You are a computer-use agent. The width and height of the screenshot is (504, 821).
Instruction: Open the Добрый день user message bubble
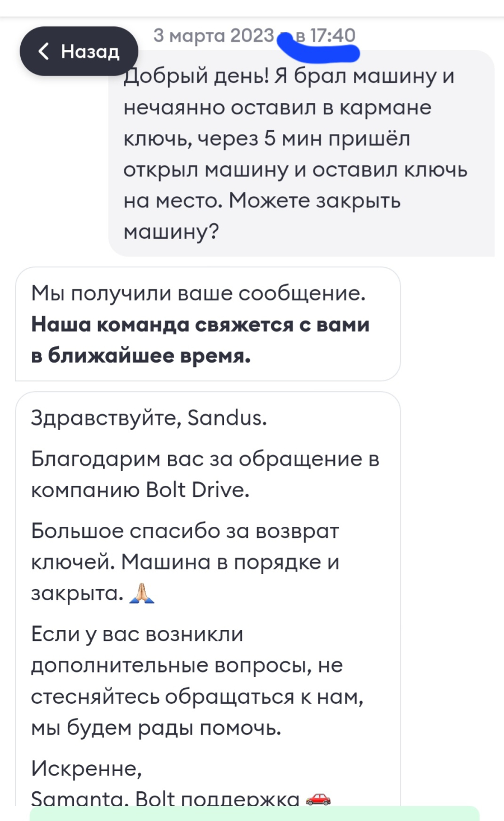301,153
